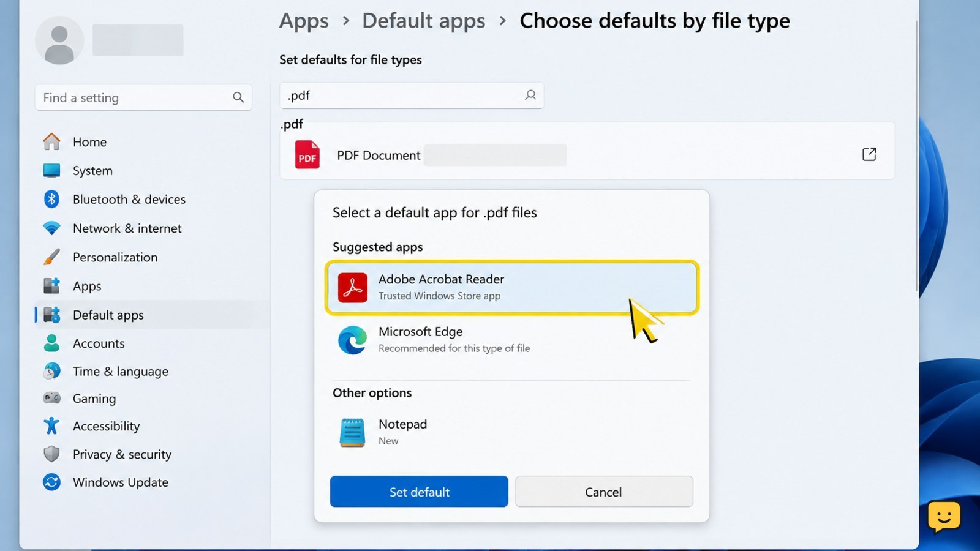Viewport: 980px width, 551px height.
Task: Click 'Recommended for this type of file' text
Action: pyautogui.click(x=454, y=348)
